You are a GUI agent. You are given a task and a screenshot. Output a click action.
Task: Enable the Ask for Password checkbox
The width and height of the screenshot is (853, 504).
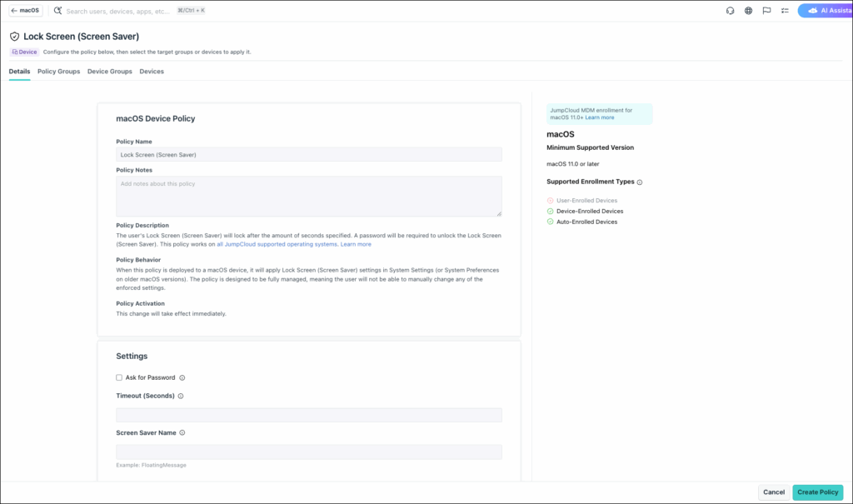coord(119,377)
